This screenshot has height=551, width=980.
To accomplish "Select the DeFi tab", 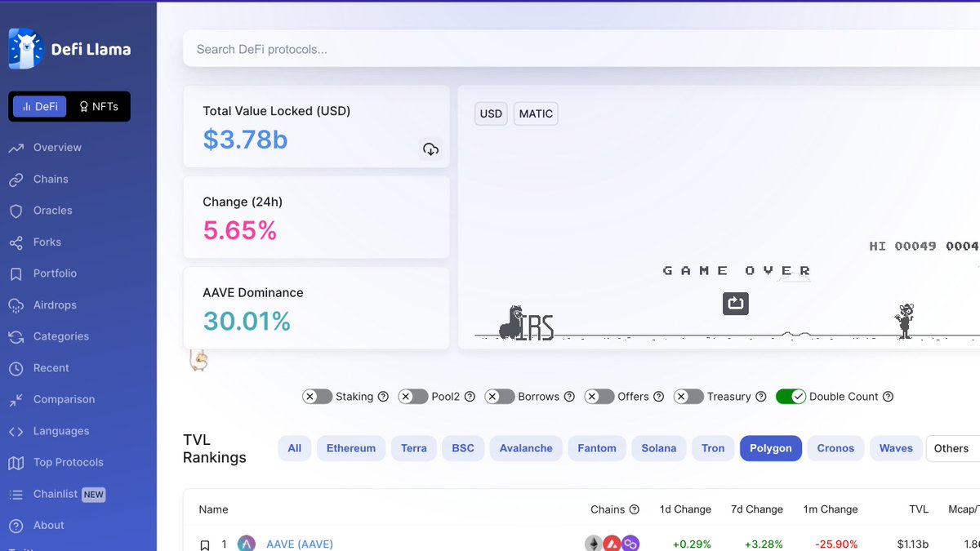I will [40, 107].
